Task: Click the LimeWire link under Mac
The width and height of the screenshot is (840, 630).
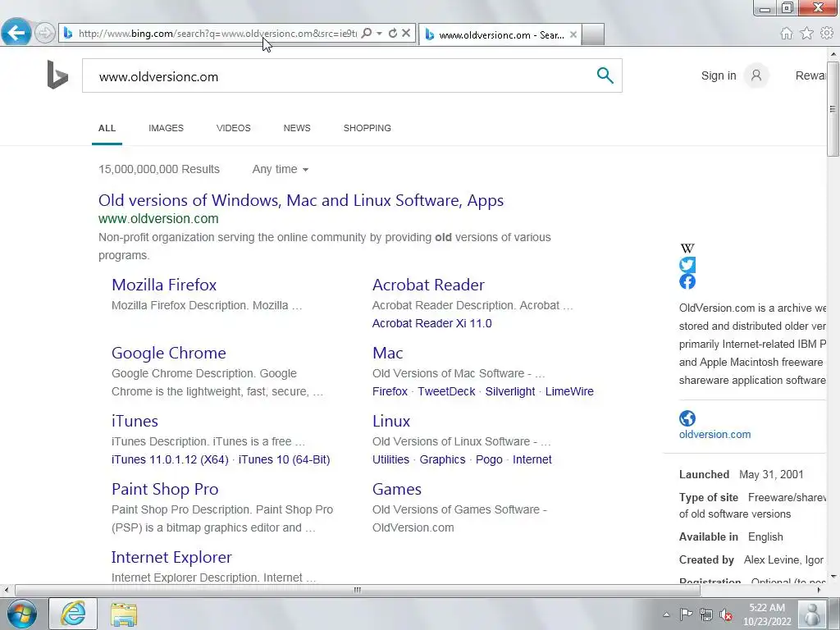Action: coord(569,391)
